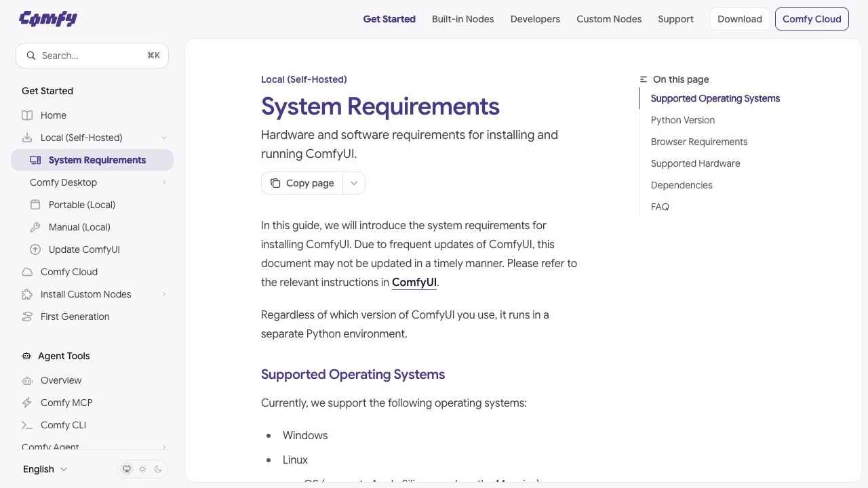The height and width of the screenshot is (488, 868).
Task: Click the Copy page button
Action: click(302, 183)
